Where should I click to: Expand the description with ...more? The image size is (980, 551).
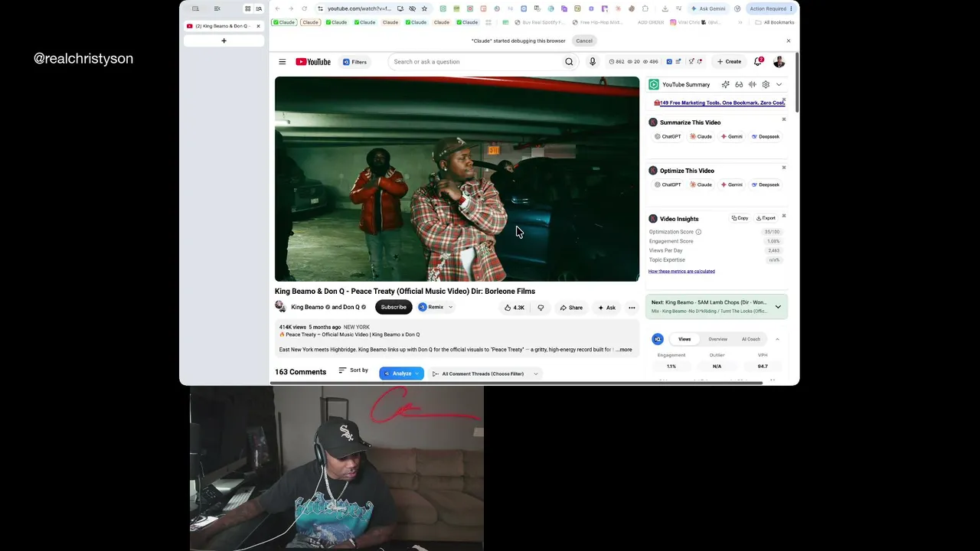pyautogui.click(x=625, y=350)
